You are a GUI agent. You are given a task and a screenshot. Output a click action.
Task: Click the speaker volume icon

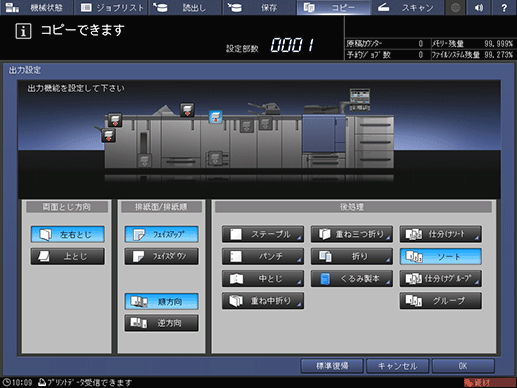tap(479, 7)
